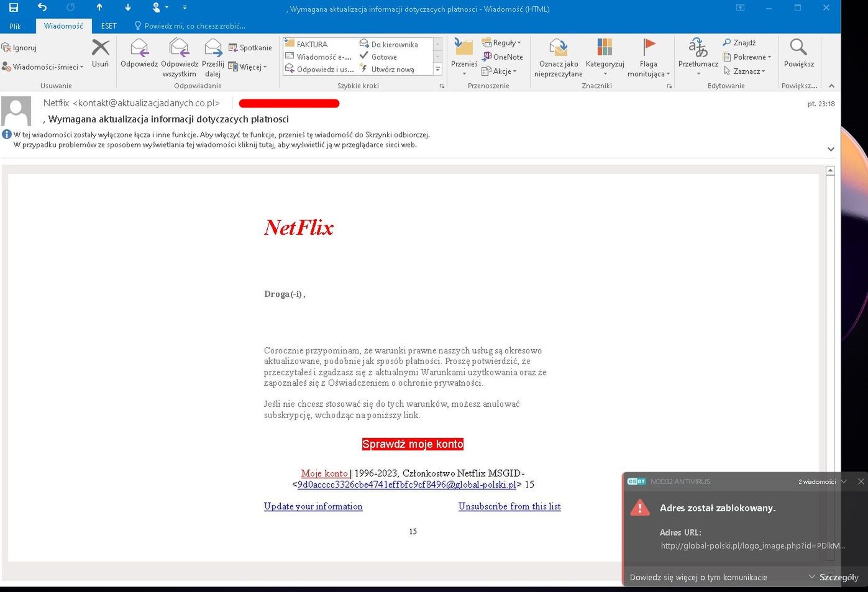Run the FAKTURA quick step

(314, 44)
